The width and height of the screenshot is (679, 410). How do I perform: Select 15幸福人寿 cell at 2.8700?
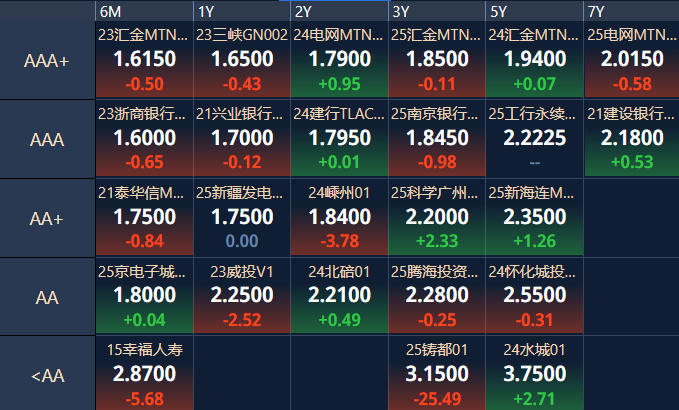click(x=144, y=375)
